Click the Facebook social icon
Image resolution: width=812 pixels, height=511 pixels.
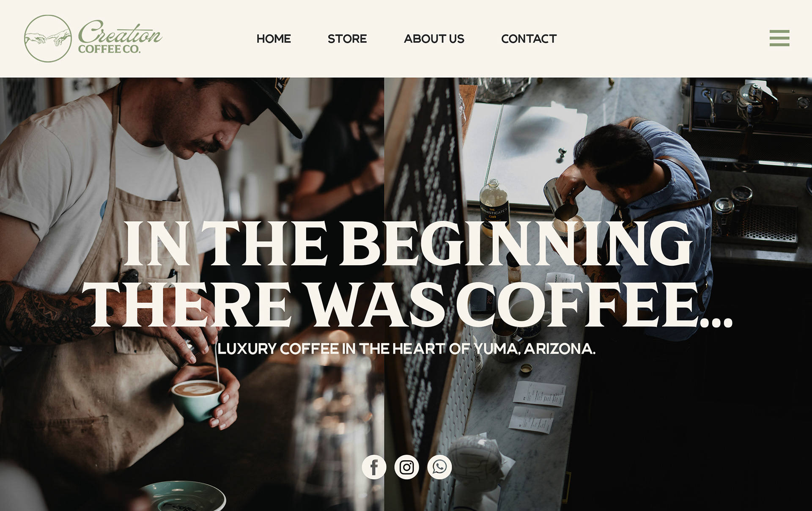coord(374,467)
